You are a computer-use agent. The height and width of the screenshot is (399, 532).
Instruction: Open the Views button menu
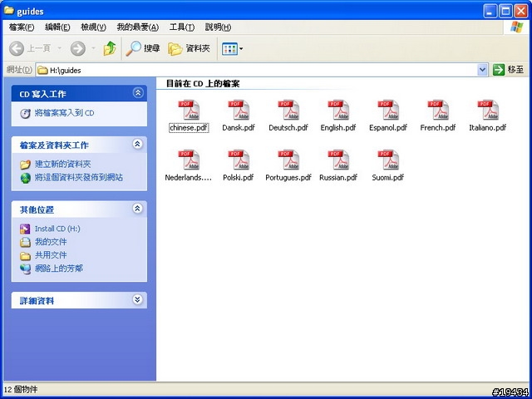232,48
